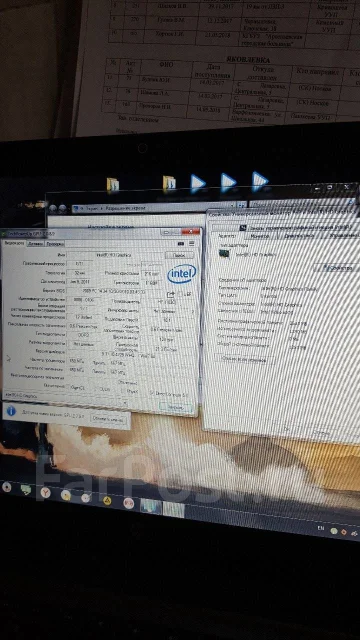Click Forward arrow in Control Panel window

tap(62, 209)
